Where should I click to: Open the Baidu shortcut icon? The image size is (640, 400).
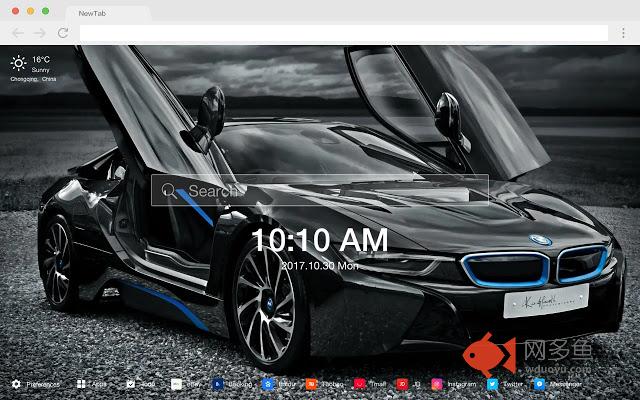click(268, 384)
